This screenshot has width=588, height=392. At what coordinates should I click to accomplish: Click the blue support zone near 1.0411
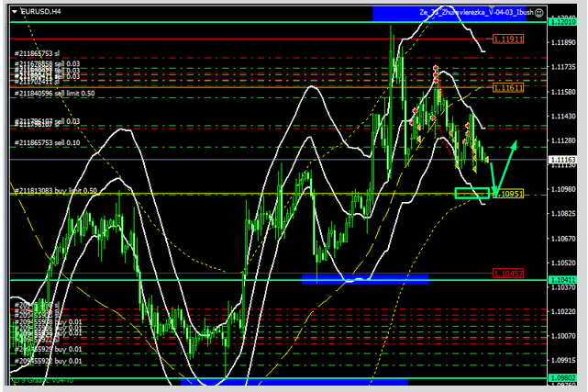pyautogui.click(x=365, y=278)
